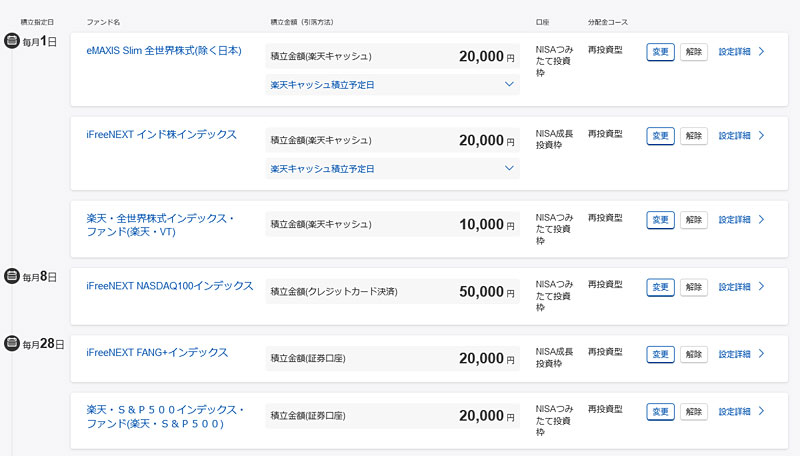Click 積立金額(楽天キャッシュ) label in 楽天・VT row
The height and width of the screenshot is (456, 800).
[x=321, y=224]
